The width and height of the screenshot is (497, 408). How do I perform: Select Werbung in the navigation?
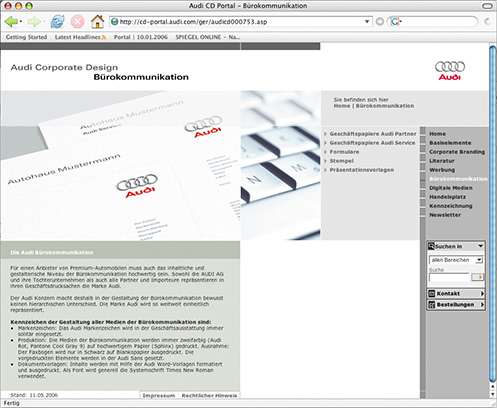click(442, 170)
